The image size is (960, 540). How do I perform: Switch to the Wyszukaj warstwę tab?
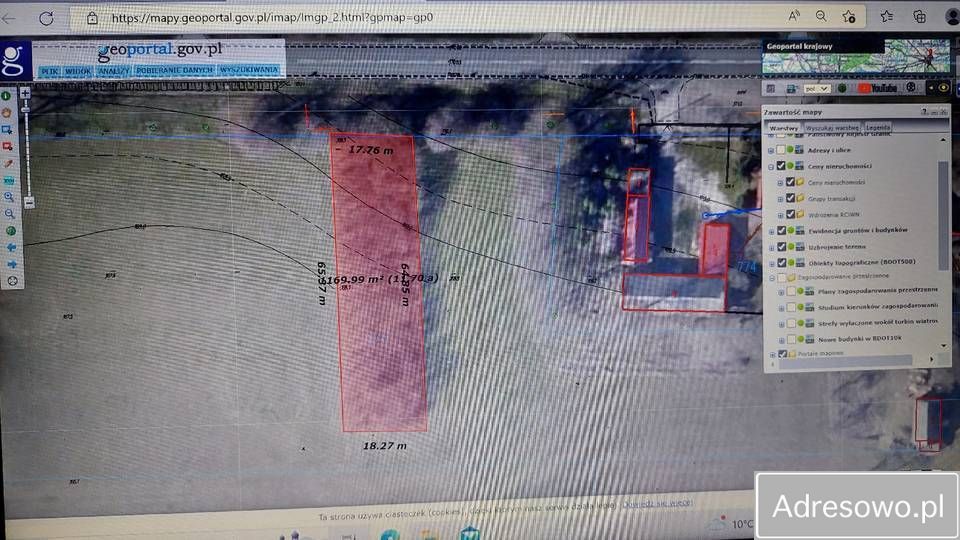click(832, 128)
